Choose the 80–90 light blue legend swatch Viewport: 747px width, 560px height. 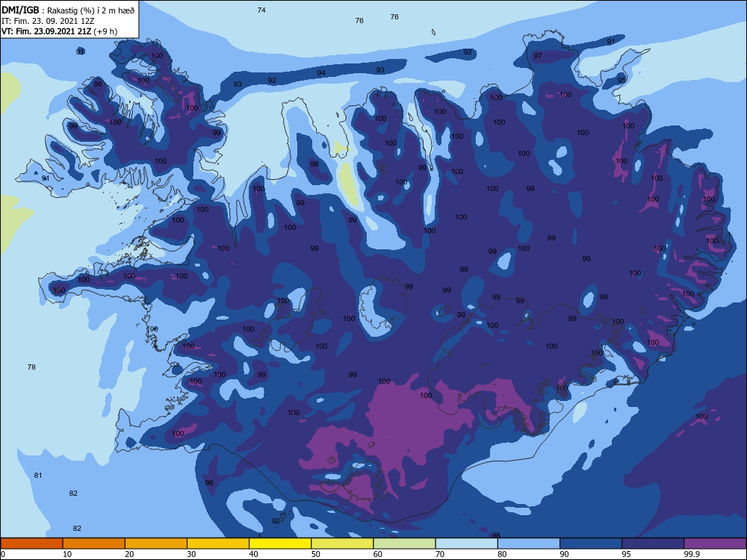(x=529, y=544)
